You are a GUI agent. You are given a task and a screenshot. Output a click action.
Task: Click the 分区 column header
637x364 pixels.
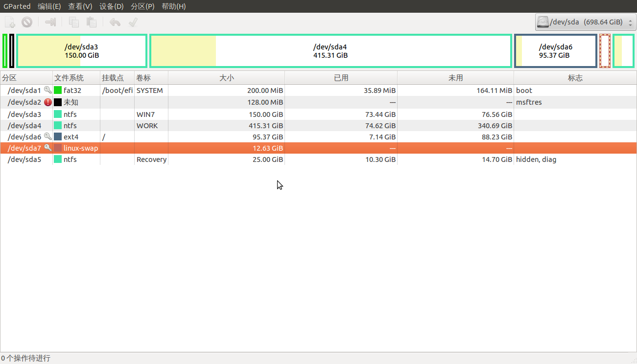point(26,78)
